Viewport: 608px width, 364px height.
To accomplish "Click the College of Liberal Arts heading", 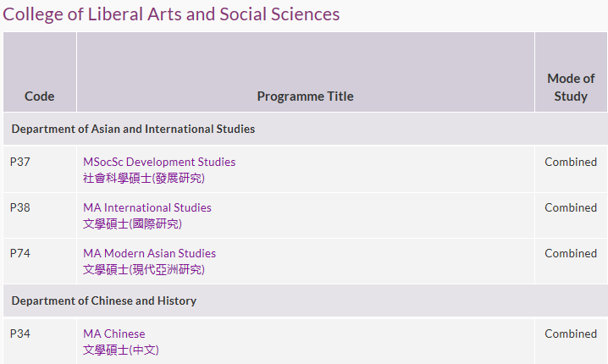I will click(x=171, y=14).
